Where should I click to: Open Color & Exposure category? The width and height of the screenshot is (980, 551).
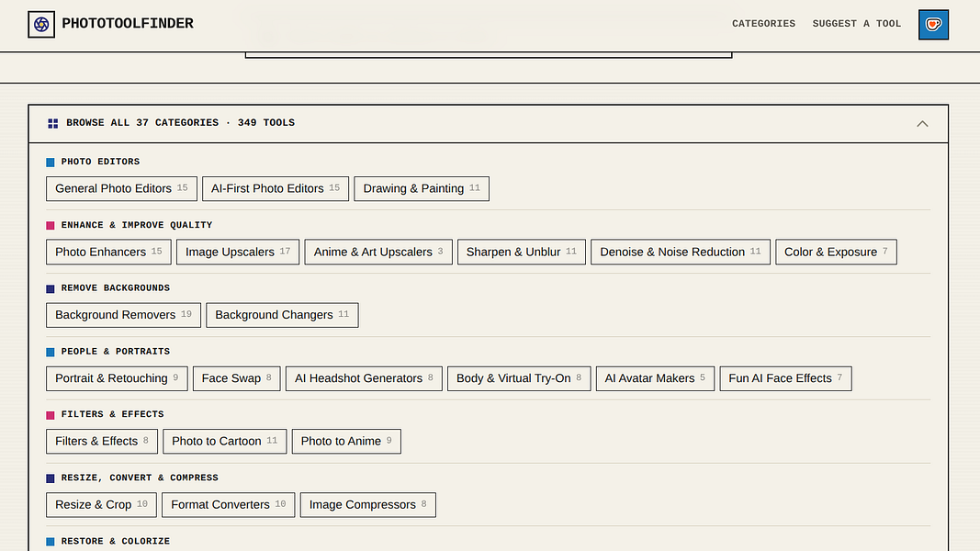(836, 252)
